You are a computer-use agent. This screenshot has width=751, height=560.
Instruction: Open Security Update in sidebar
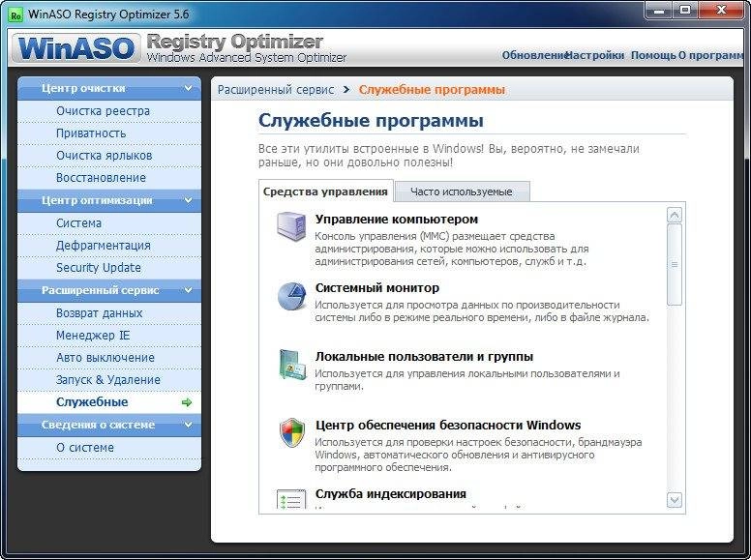[109, 268]
